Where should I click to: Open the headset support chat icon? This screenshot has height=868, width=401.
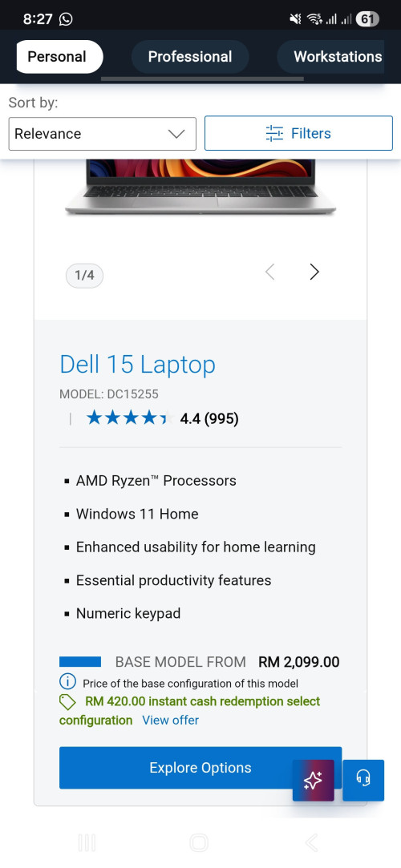(363, 780)
